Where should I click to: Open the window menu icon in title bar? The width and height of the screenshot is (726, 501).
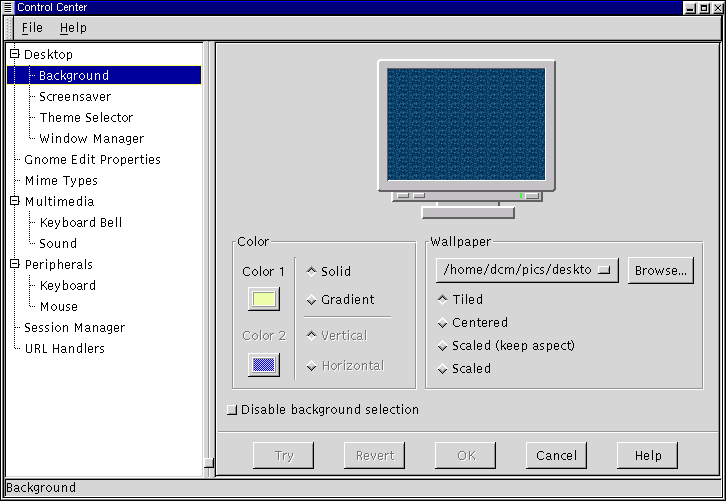pos(8,7)
